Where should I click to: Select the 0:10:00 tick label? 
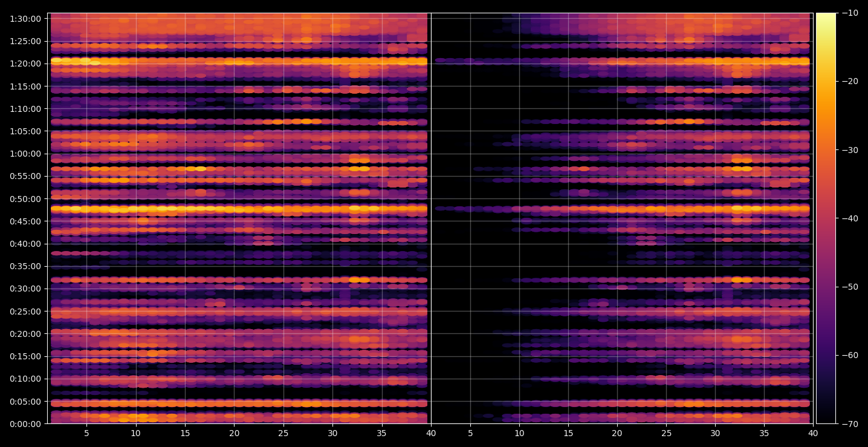click(26, 379)
